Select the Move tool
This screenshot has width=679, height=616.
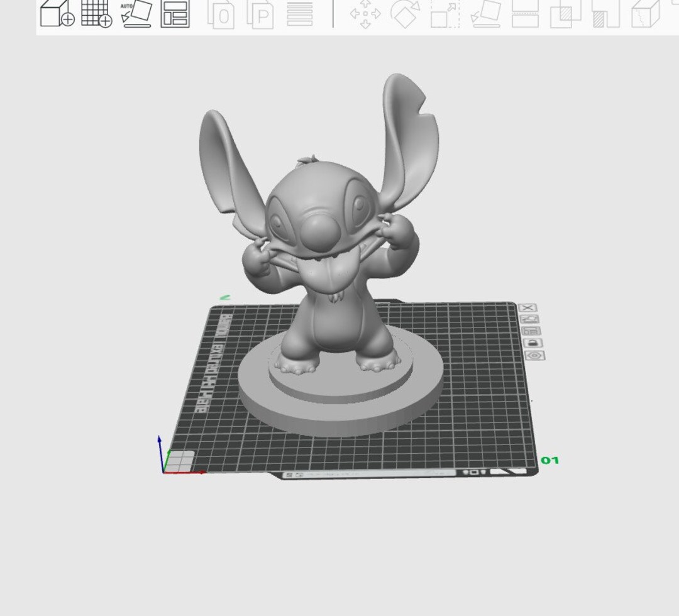[365, 17]
